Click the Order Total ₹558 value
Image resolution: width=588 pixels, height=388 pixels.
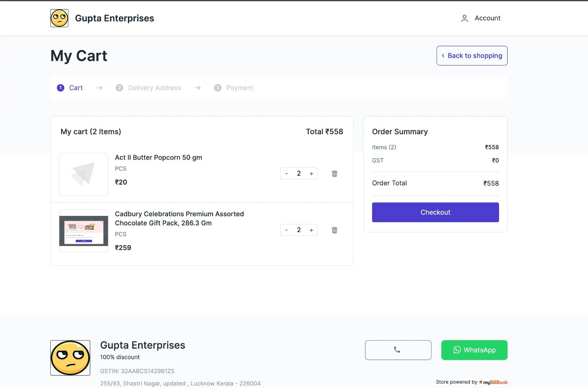tap(491, 183)
